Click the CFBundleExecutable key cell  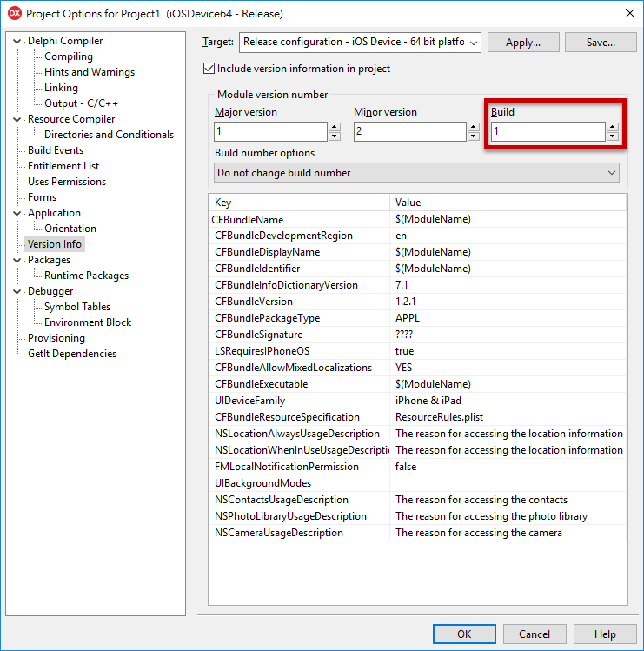tap(299, 384)
